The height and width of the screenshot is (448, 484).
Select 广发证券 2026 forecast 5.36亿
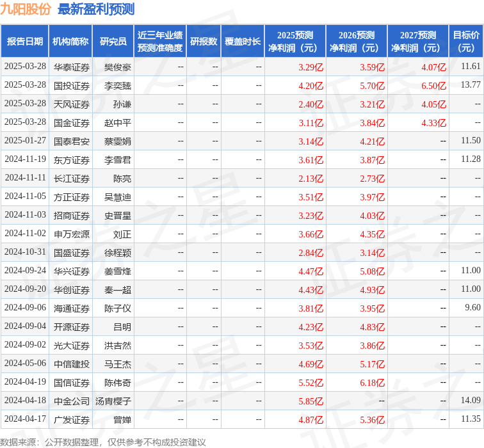pyautogui.click(x=372, y=420)
